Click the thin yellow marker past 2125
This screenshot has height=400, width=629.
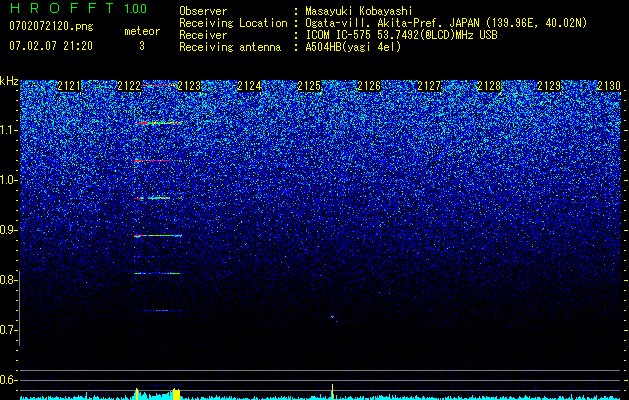[x=333, y=392]
